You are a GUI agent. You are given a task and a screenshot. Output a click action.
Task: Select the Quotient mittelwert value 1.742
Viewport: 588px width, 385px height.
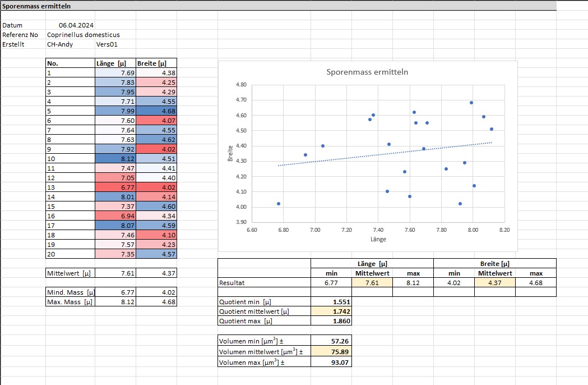click(332, 311)
